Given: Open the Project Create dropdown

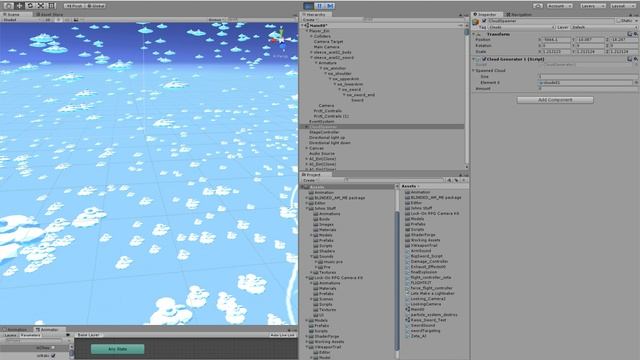Looking at the screenshot, I should (x=310, y=180).
